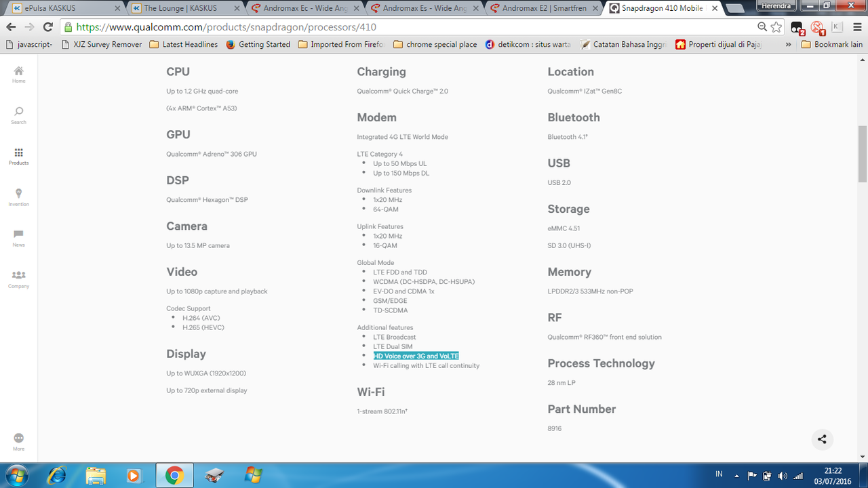
Task: Bookmark this page with the star icon
Action: coord(777,27)
